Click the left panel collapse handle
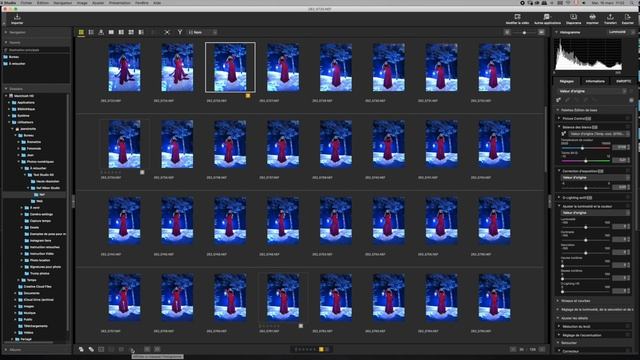The height and width of the screenshot is (360, 640). (73, 201)
